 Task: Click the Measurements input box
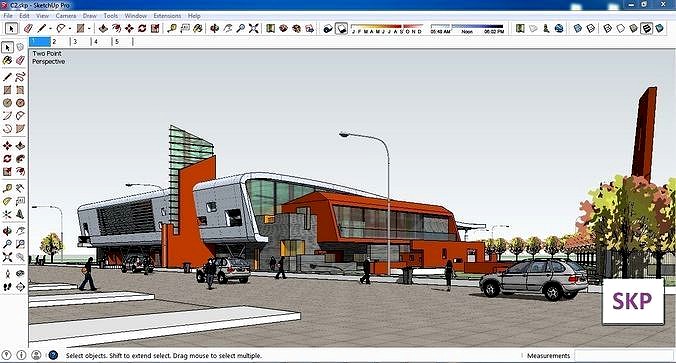click(624, 356)
